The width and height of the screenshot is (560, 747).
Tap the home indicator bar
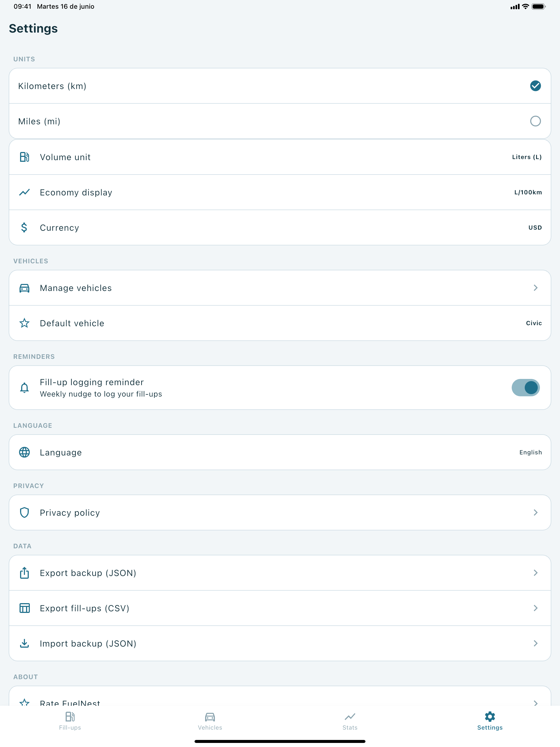point(280,741)
